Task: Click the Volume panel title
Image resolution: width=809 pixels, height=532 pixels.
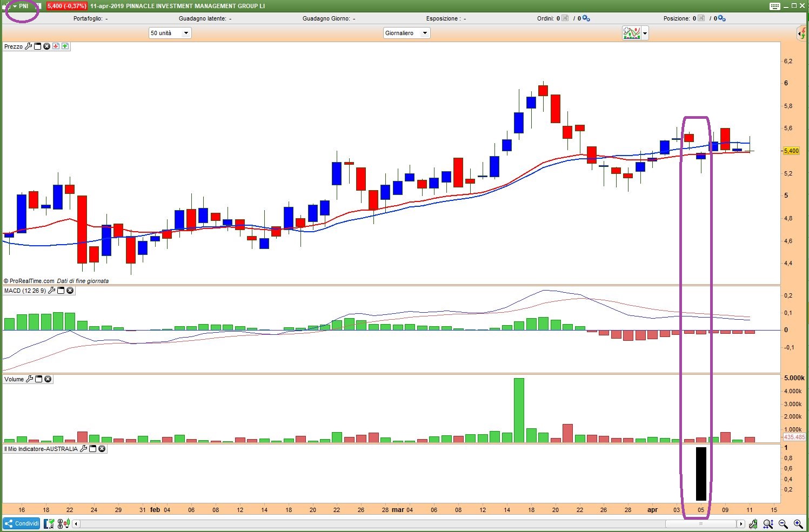Action: point(14,379)
